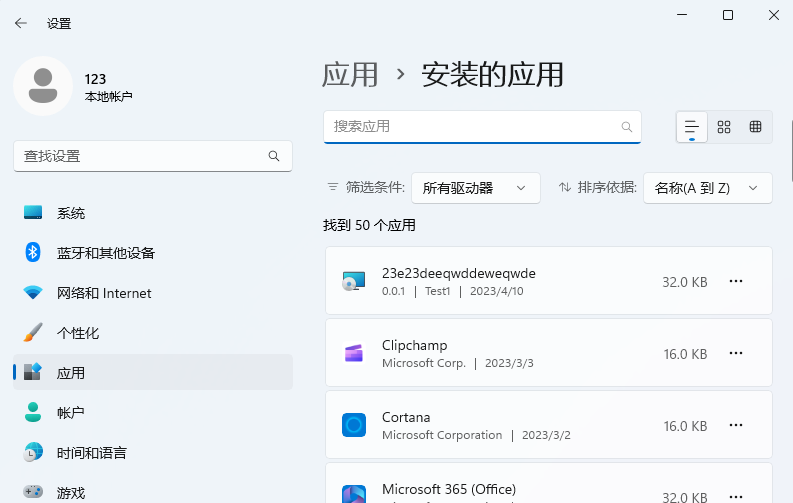793x503 pixels.
Task: Open 帐户 settings category
Action: 153,413
